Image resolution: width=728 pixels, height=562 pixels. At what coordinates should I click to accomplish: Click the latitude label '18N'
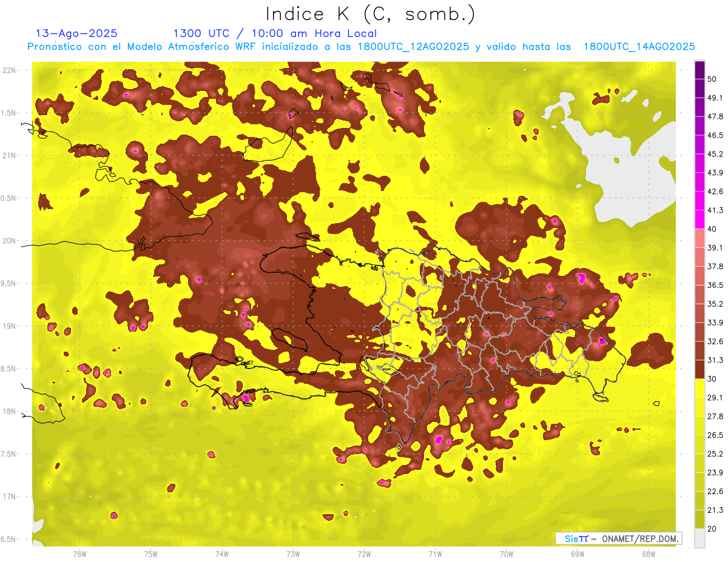point(9,411)
